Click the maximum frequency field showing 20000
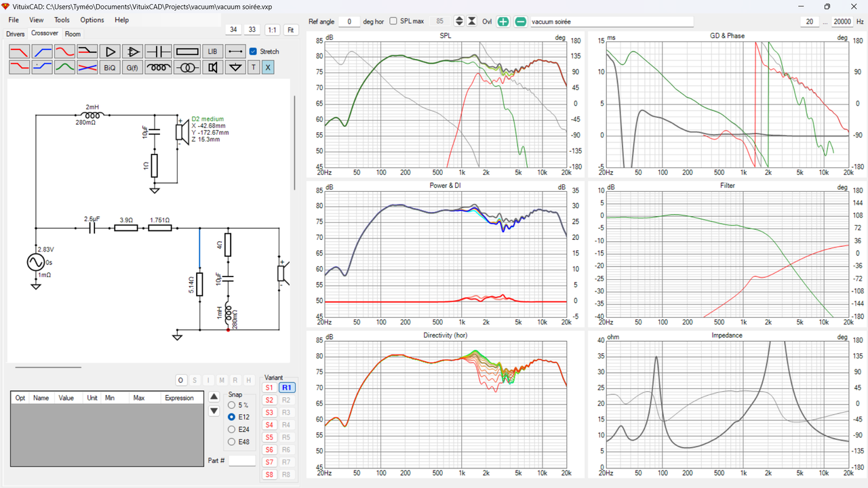Image resolution: width=868 pixels, height=488 pixels. 842,22
